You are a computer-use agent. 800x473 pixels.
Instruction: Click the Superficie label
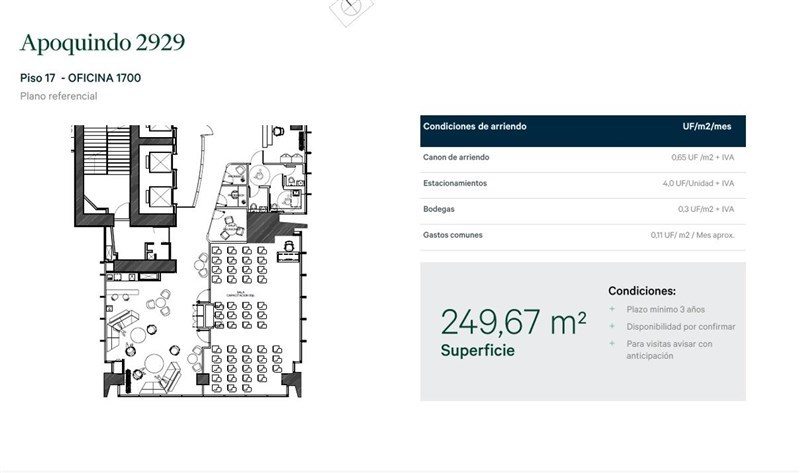point(478,351)
